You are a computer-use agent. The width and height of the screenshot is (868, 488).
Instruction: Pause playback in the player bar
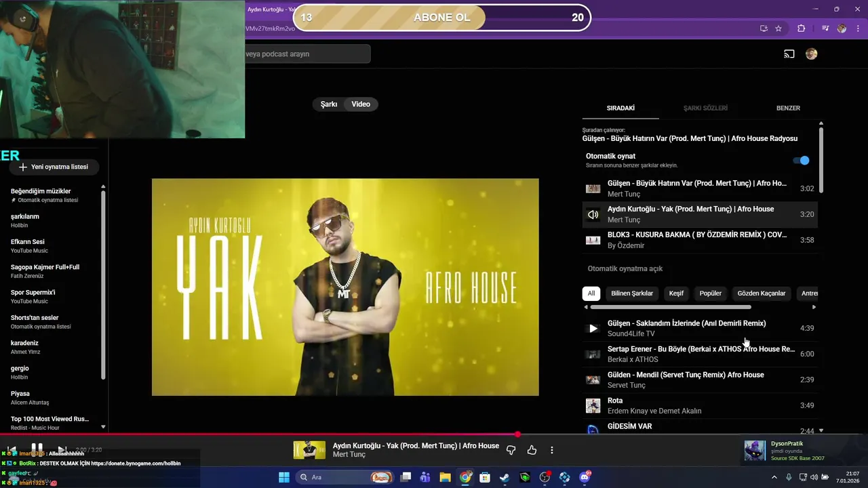[x=37, y=449]
